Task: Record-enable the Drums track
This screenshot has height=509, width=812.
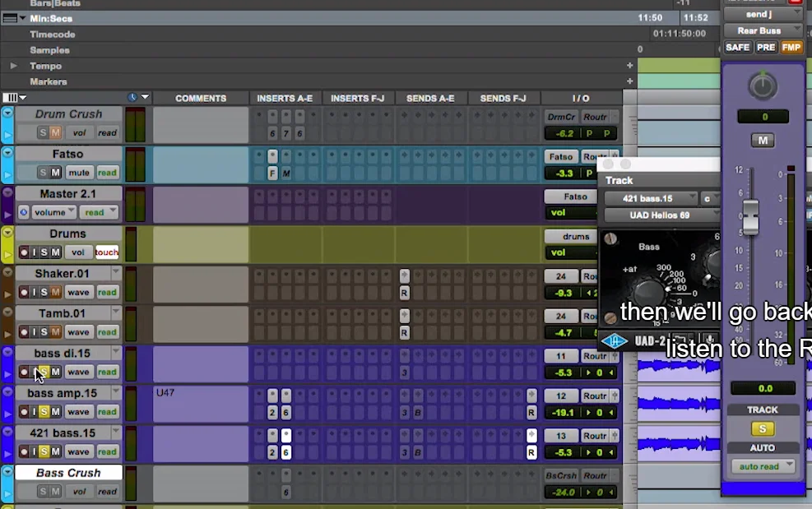Action: (24, 252)
